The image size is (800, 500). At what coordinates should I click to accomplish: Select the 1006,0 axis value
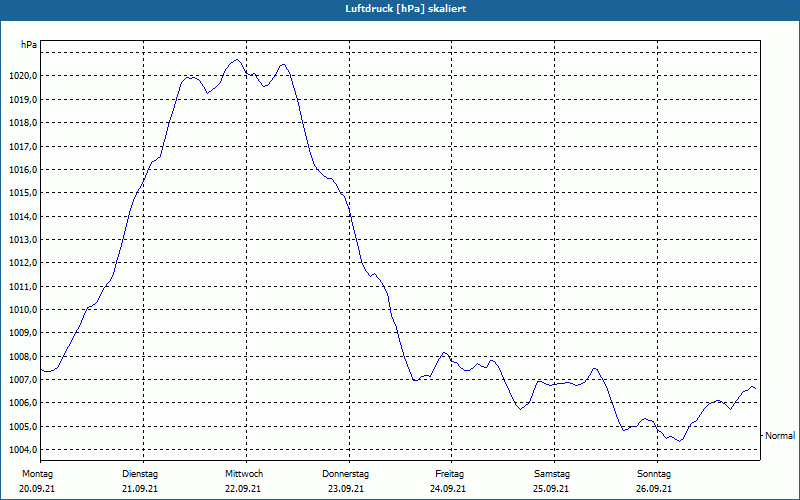(x=23, y=403)
